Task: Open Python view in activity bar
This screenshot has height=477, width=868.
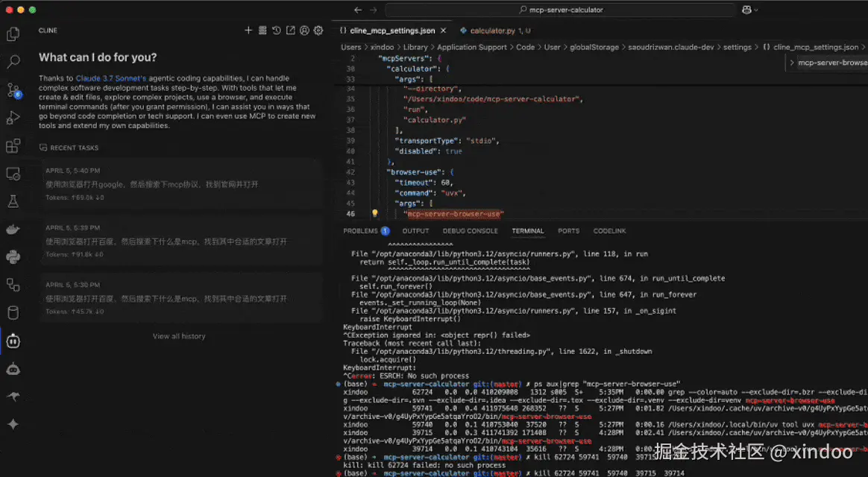Action: click(13, 257)
